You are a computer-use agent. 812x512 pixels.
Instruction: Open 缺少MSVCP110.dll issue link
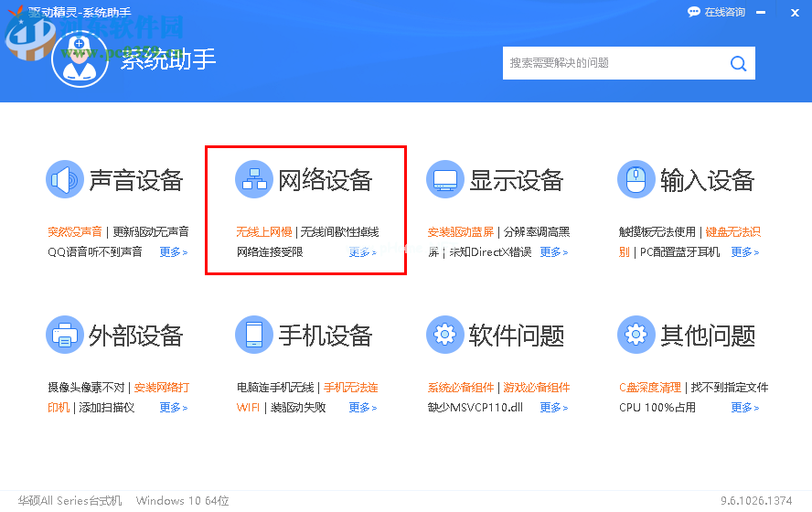[x=475, y=408]
